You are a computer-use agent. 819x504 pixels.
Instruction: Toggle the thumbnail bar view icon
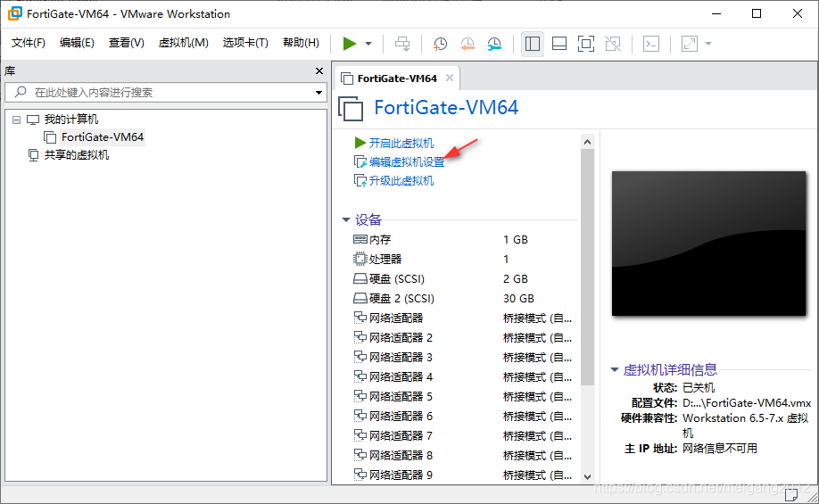pyautogui.click(x=559, y=44)
